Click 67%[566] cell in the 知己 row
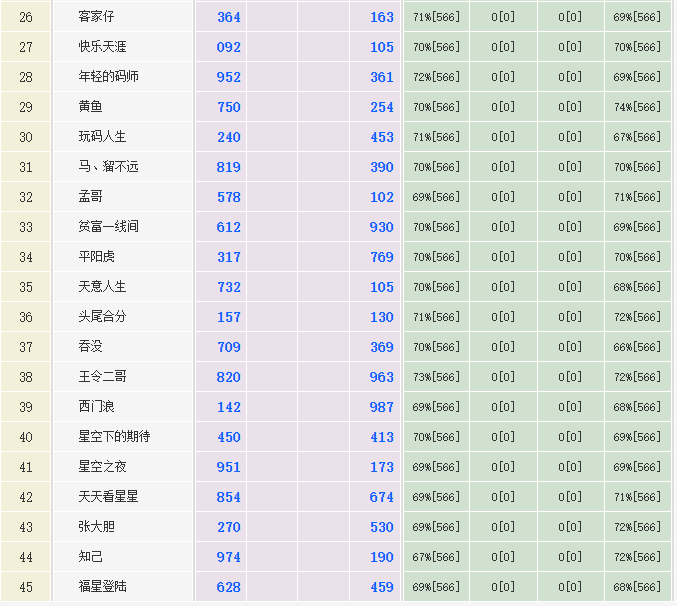Image resolution: width=677 pixels, height=606 pixels. [436, 557]
